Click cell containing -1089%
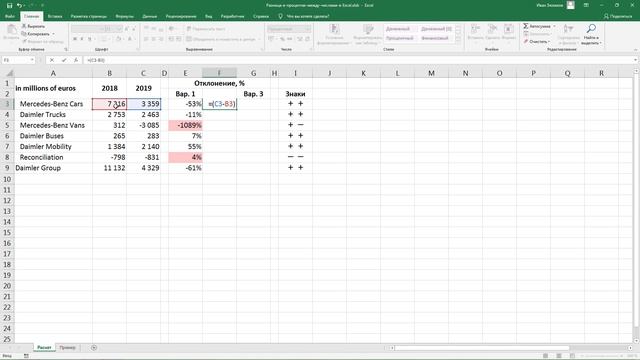640x360 pixels. 185,125
